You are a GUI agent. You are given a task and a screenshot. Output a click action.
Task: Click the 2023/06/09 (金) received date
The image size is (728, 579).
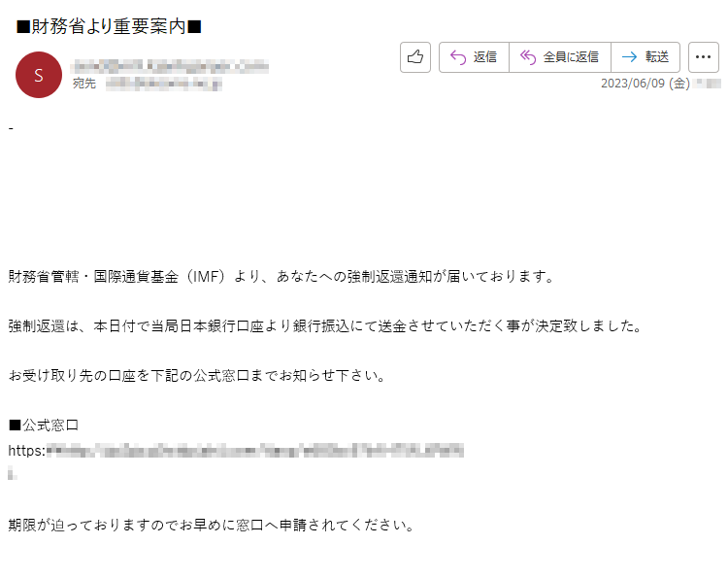click(645, 84)
